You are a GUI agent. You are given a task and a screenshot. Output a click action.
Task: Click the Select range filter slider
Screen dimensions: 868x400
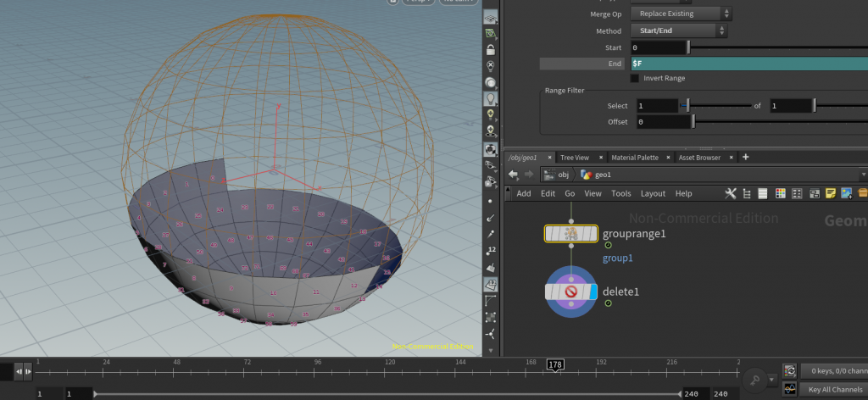(x=715, y=106)
